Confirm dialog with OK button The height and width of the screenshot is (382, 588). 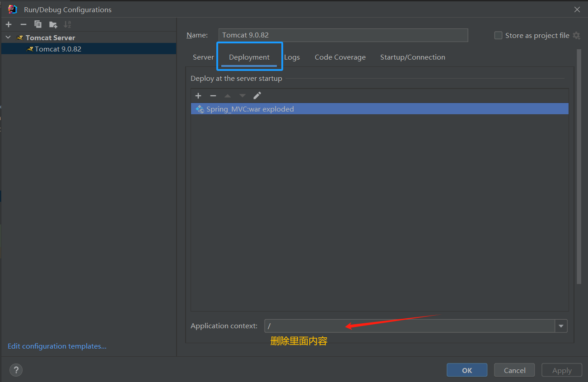467,370
